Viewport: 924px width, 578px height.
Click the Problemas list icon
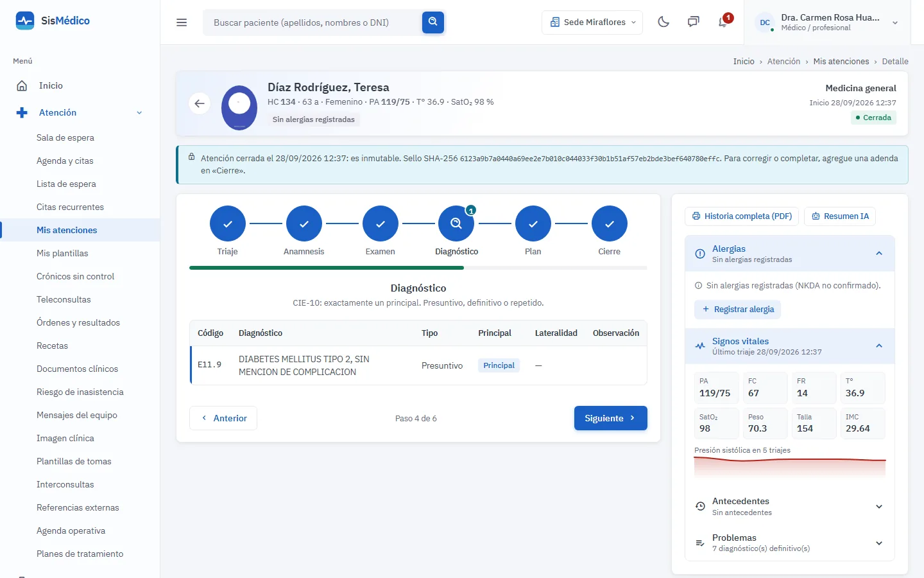[x=700, y=543]
